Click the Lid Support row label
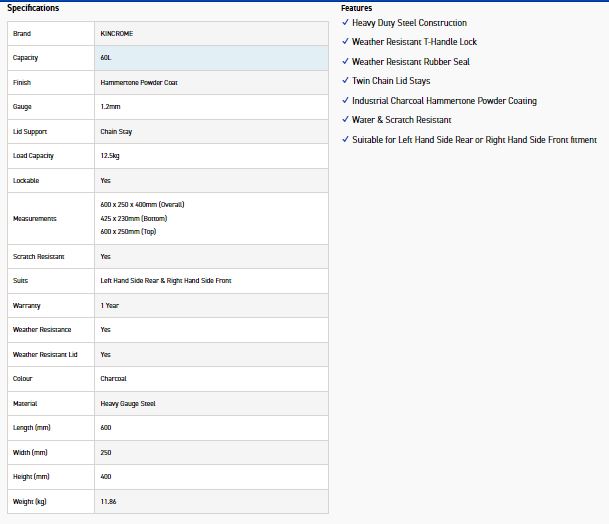 point(30,132)
